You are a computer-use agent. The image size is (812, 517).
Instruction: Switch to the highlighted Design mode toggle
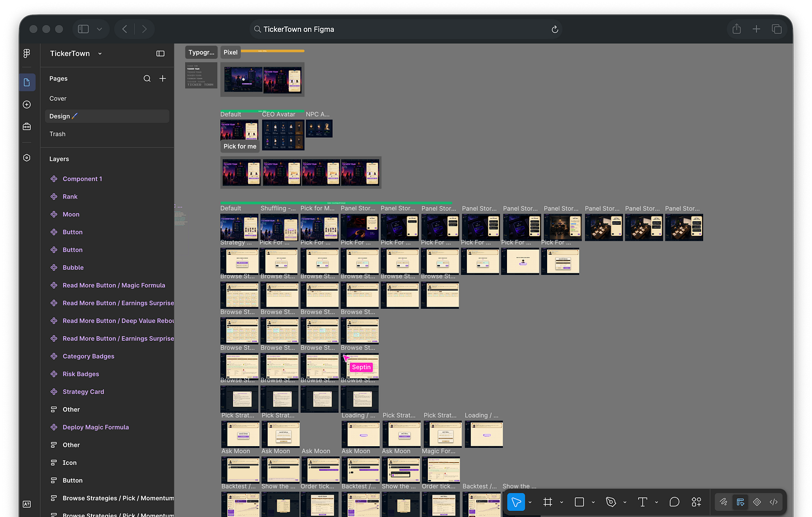click(740, 502)
